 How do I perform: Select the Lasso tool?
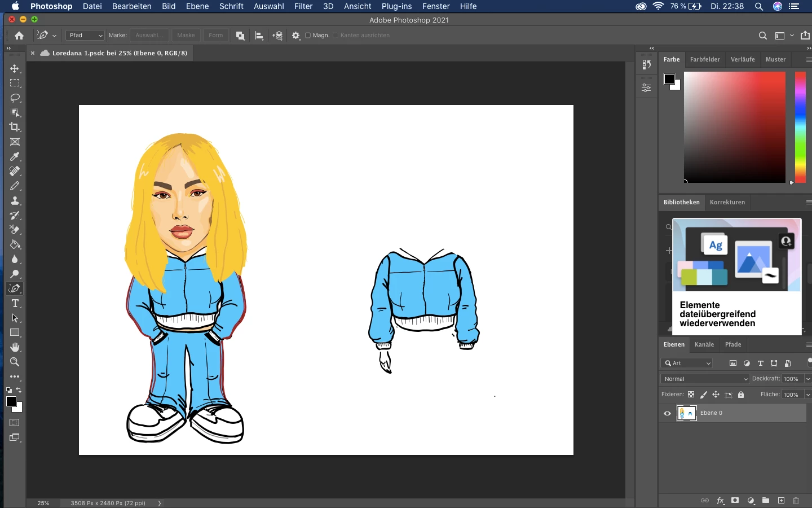coord(15,98)
